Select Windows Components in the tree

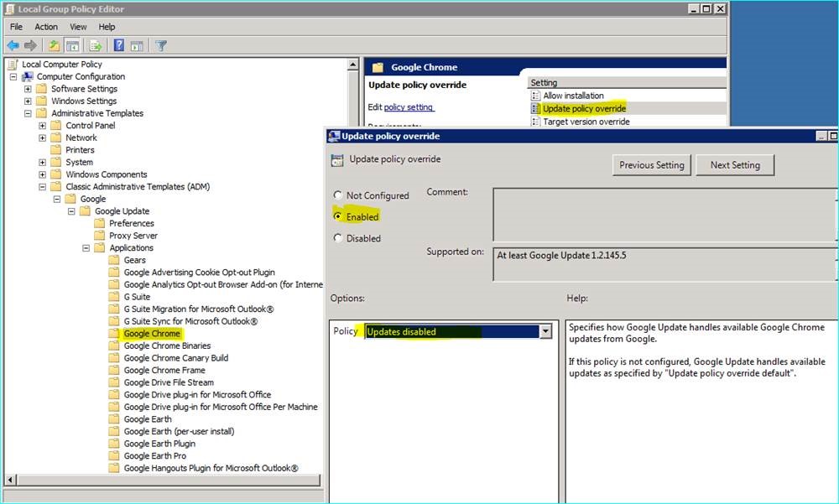[x=106, y=174]
